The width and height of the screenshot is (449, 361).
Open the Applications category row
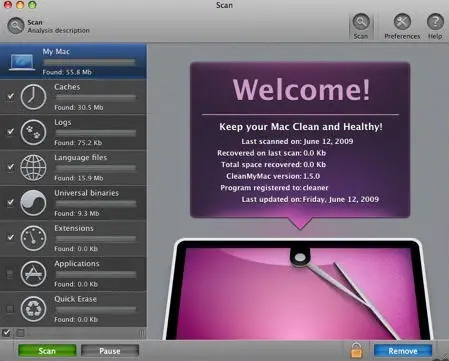73,274
